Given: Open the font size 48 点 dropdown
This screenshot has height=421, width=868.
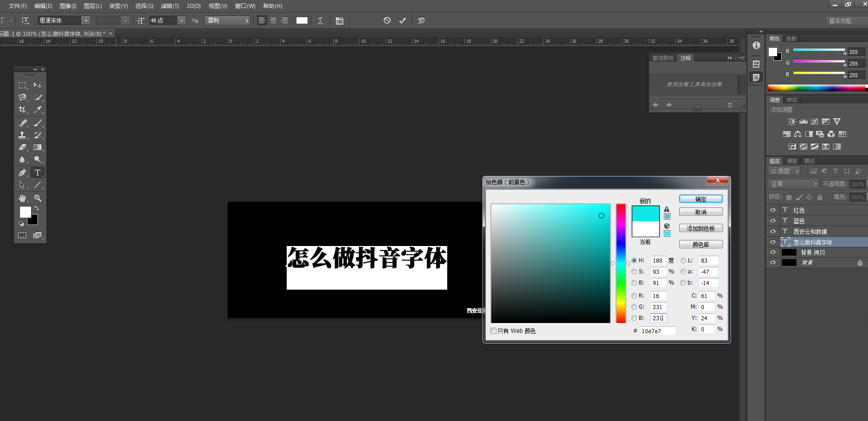Looking at the screenshot, I should (182, 20).
